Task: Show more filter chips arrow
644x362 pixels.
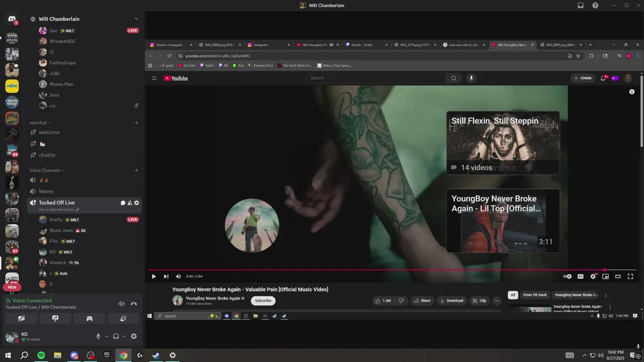Action: pyautogui.click(x=606, y=296)
